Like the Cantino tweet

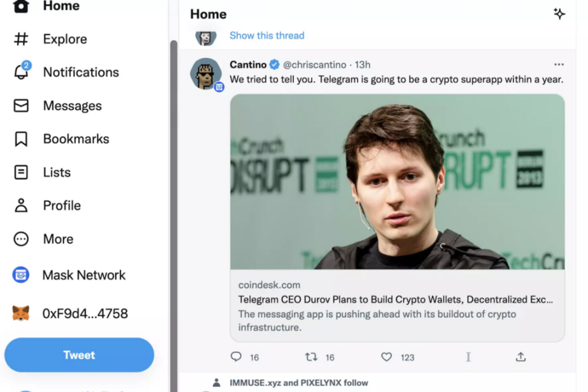tap(386, 357)
